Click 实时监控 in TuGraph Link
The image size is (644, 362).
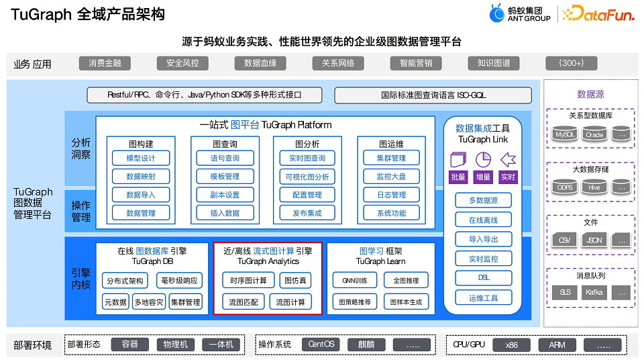tap(484, 259)
